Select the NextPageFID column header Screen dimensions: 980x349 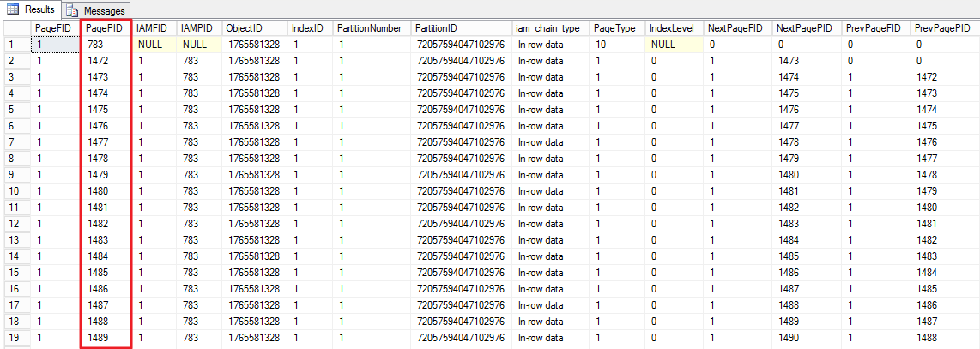tap(737, 28)
